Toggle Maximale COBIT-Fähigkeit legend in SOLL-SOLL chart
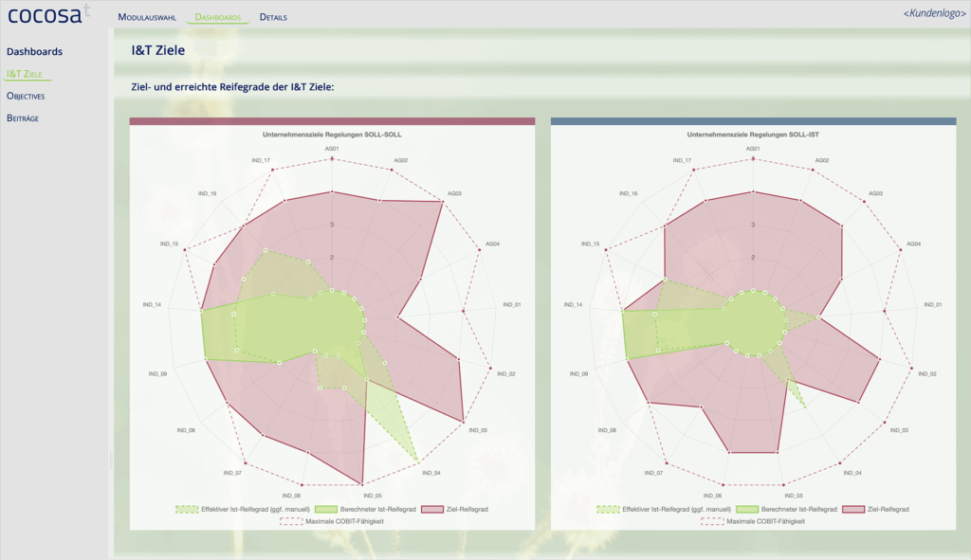The width and height of the screenshot is (971, 560). pos(332,522)
